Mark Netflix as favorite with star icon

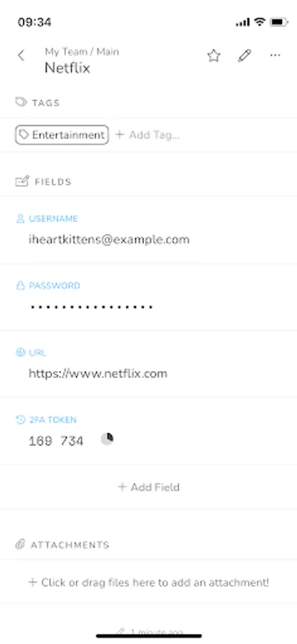point(213,55)
